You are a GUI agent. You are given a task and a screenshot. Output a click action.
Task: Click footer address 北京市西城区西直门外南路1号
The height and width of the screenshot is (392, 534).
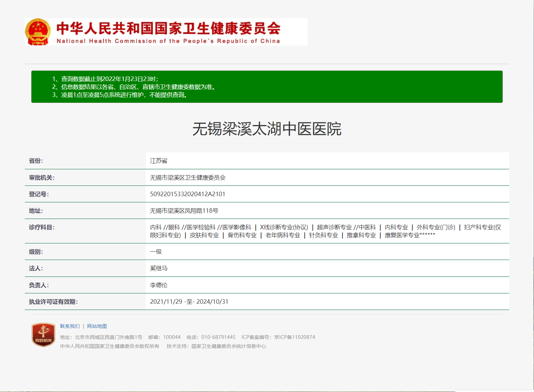point(109,337)
